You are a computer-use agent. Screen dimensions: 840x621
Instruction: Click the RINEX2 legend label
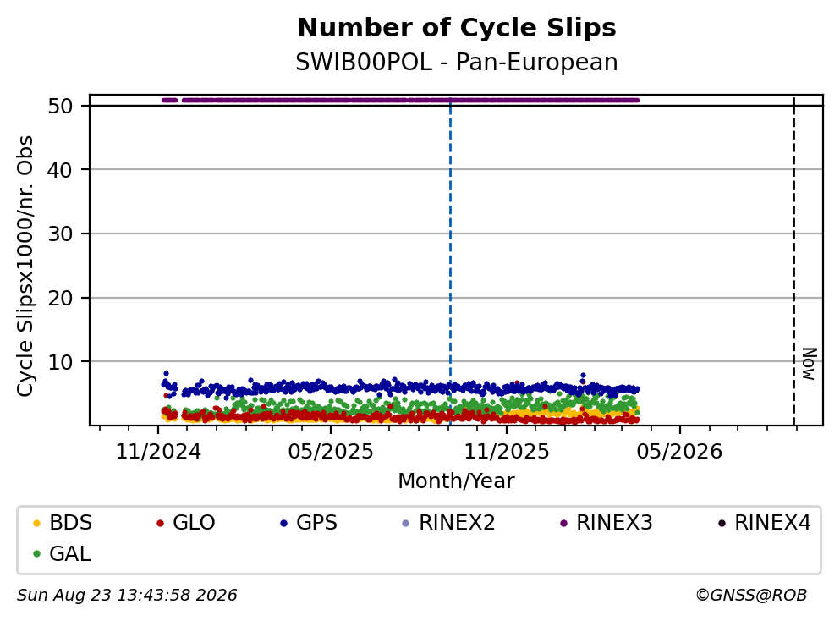[457, 522]
